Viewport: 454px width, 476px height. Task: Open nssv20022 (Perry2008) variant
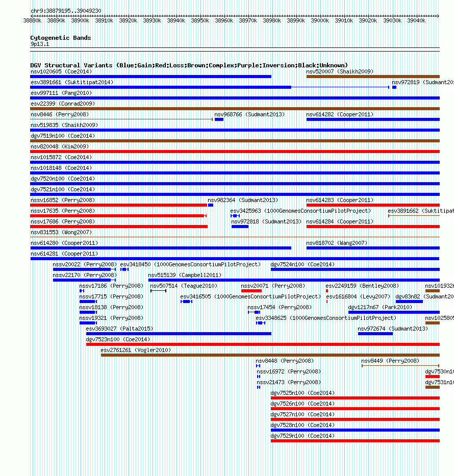click(84, 269)
